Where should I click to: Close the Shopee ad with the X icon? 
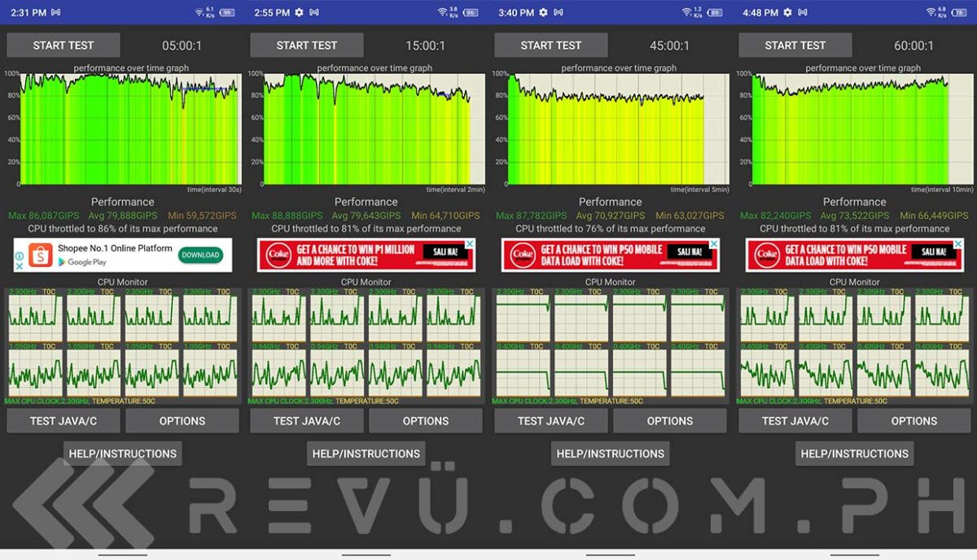click(19, 266)
